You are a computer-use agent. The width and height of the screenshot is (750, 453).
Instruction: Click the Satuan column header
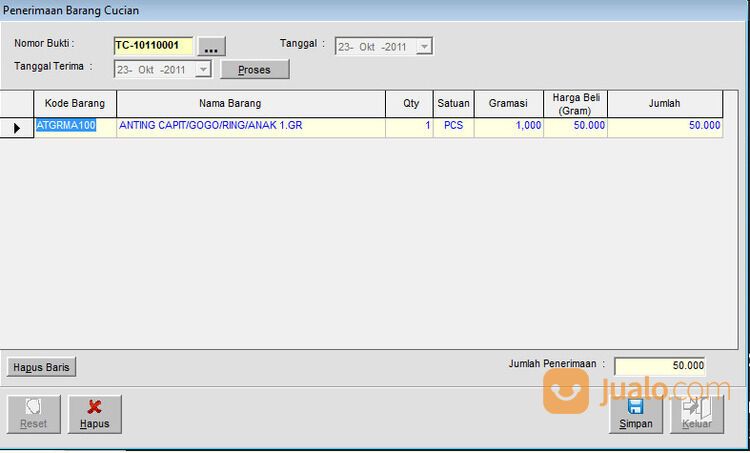(453, 104)
